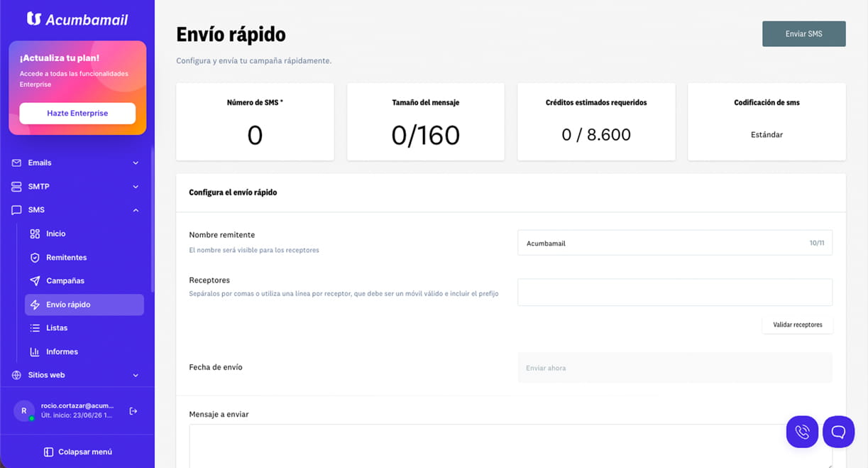Click the Sitios web globe icon
Viewport: 868px width, 468px height.
click(16, 375)
